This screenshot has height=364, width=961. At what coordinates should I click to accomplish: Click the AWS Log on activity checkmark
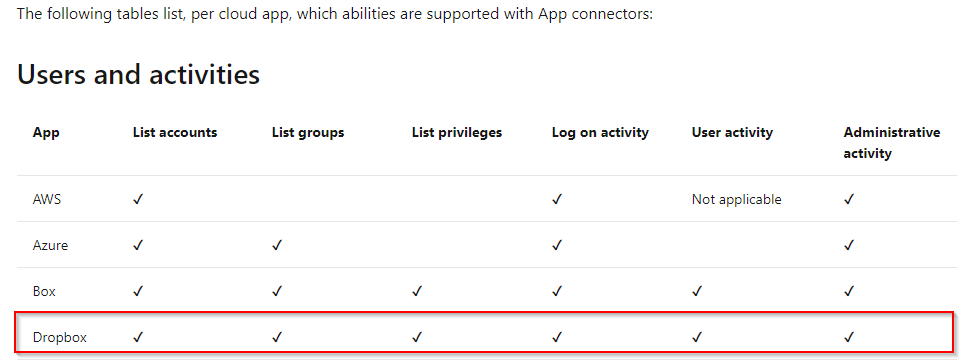click(x=557, y=199)
